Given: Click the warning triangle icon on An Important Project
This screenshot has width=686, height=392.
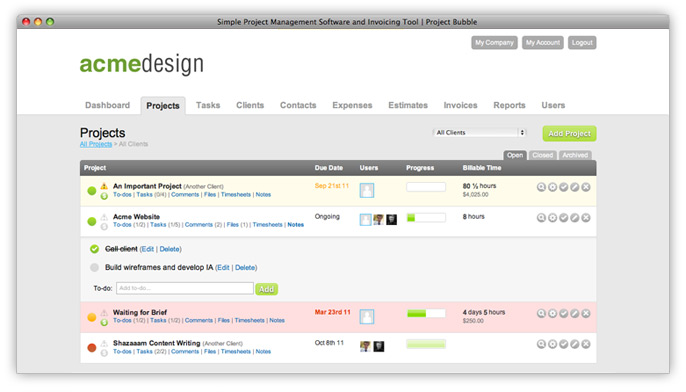Looking at the screenshot, I should pyautogui.click(x=104, y=186).
